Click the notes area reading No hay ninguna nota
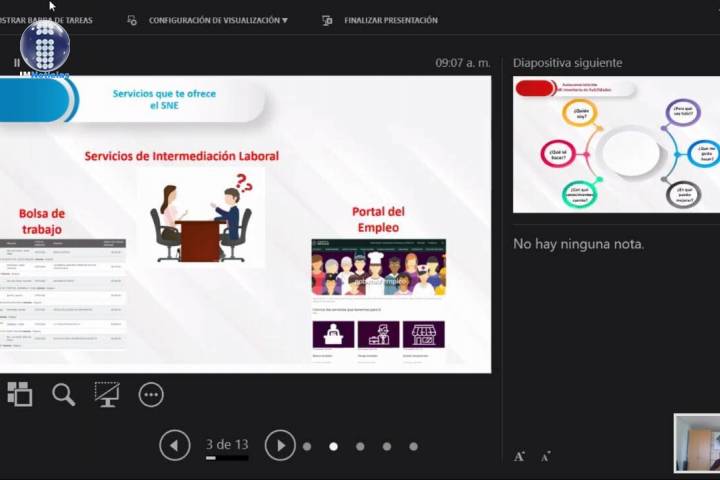The image size is (720, 480). [x=578, y=244]
